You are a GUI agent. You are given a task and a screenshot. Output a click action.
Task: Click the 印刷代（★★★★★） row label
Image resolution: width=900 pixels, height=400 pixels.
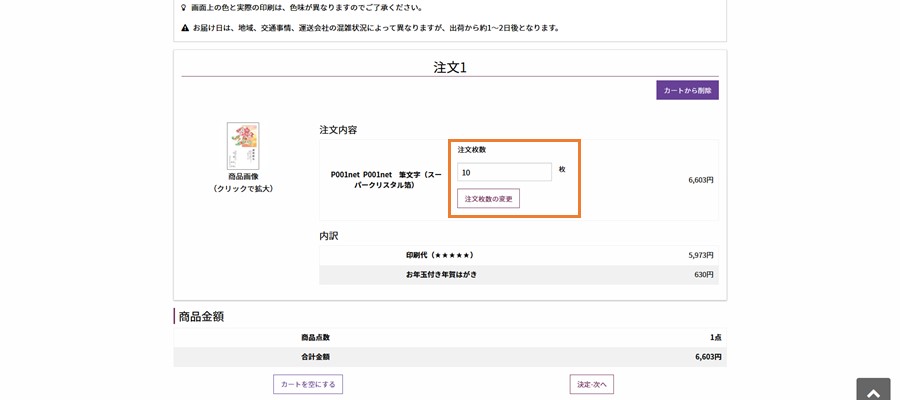click(440, 255)
